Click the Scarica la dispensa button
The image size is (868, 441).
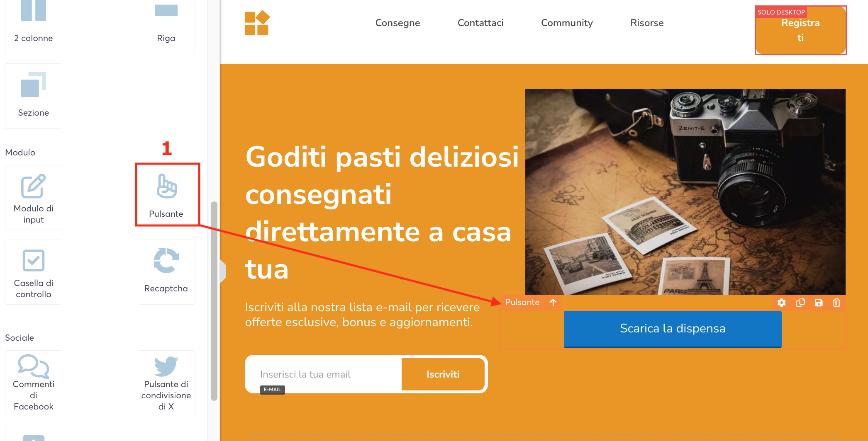click(x=673, y=329)
